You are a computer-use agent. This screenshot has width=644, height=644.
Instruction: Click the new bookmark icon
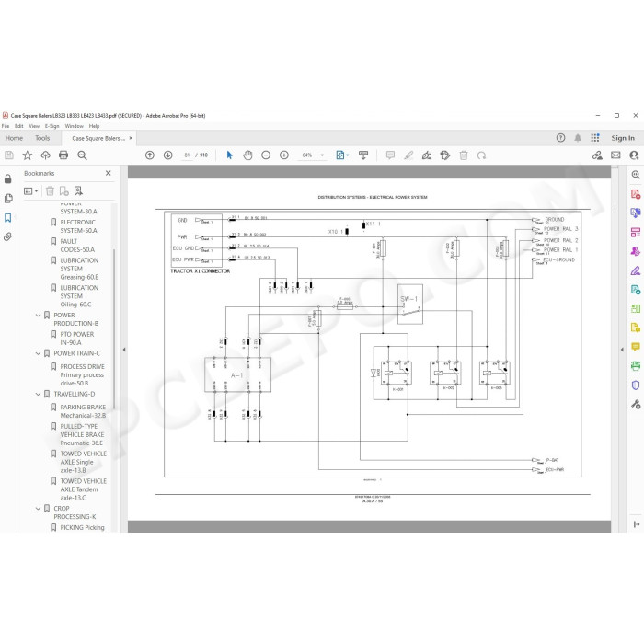(x=64, y=191)
